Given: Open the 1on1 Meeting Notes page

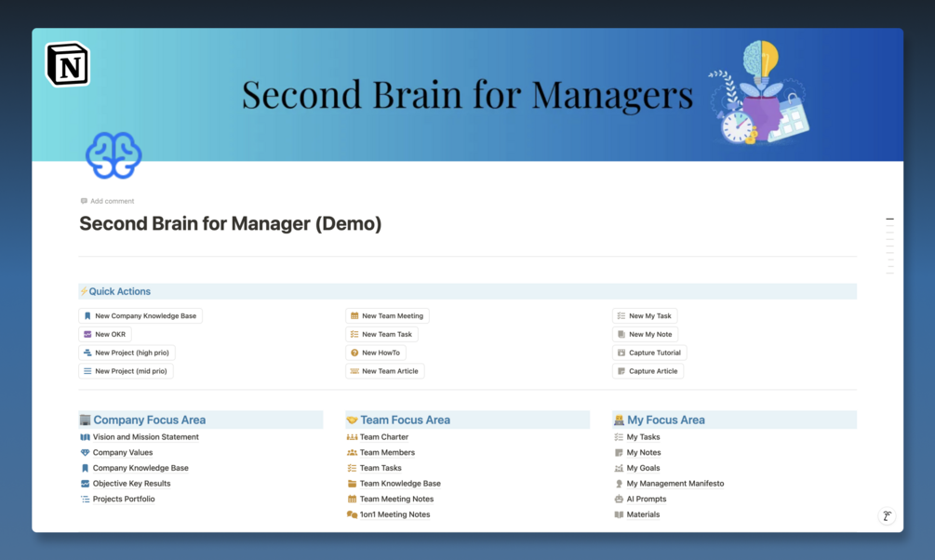Looking at the screenshot, I should tap(394, 514).
